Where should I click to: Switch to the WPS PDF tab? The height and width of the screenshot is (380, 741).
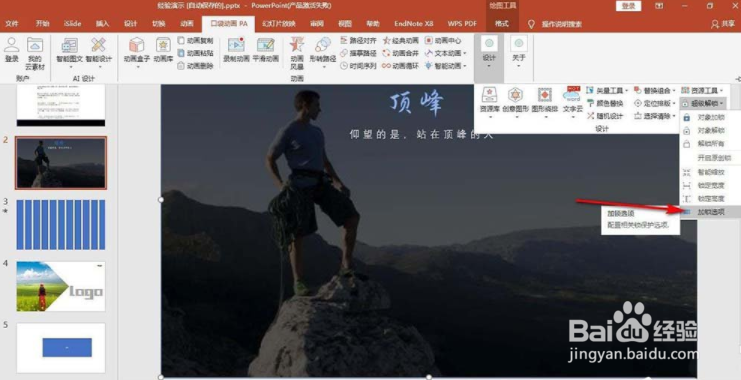click(x=462, y=24)
